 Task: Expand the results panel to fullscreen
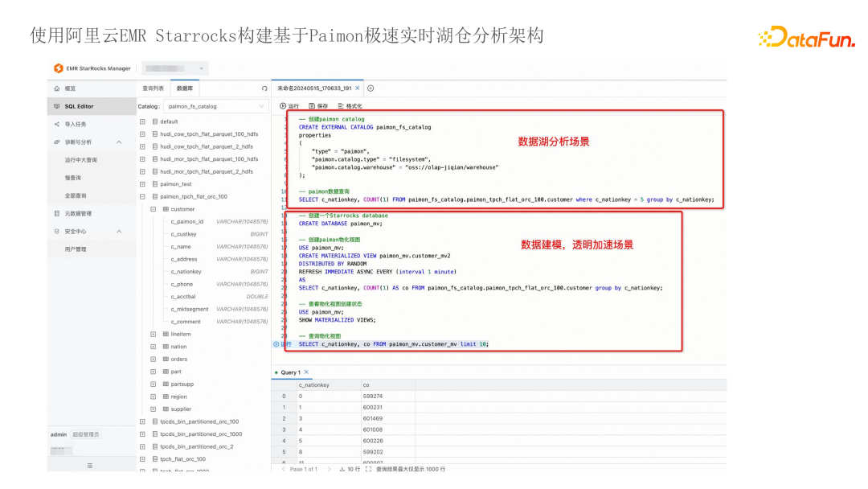point(369,469)
